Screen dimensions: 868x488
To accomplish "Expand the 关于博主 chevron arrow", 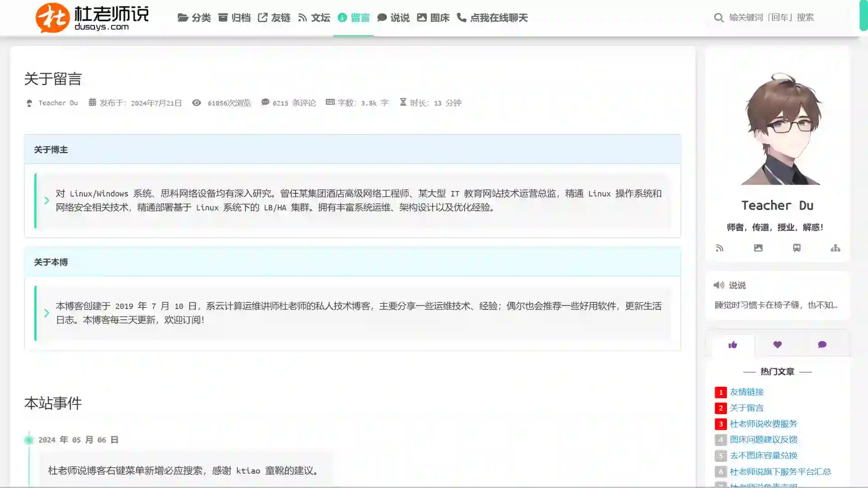I will [47, 200].
